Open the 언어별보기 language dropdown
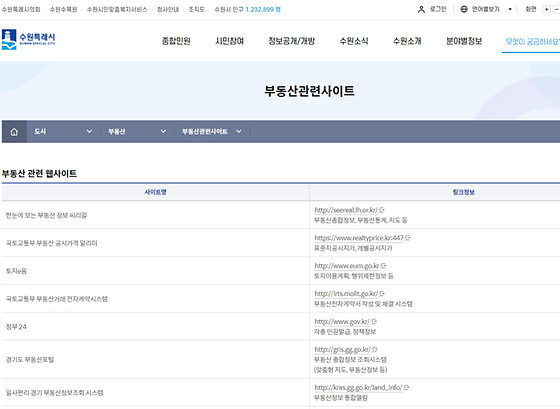The width and height of the screenshot is (560, 409). tap(486, 9)
